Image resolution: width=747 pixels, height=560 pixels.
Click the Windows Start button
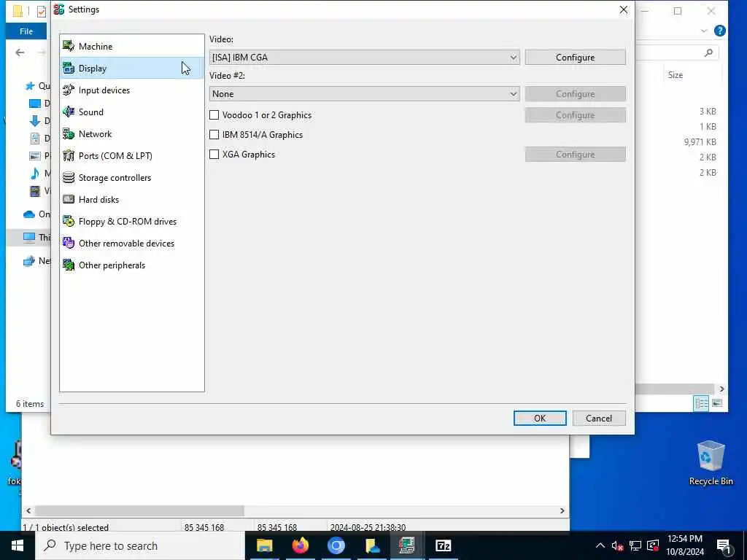tap(18, 545)
